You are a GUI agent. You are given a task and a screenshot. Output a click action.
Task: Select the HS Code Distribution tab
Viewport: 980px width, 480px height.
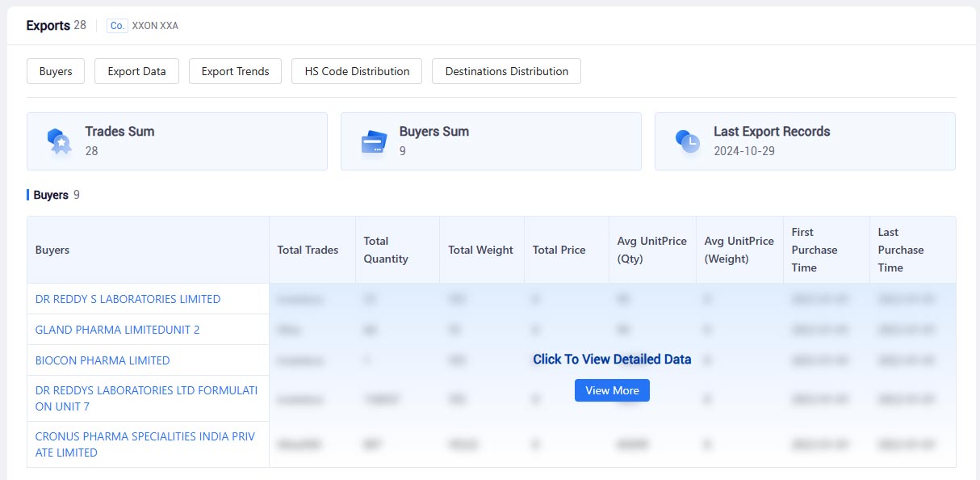pyautogui.click(x=357, y=71)
